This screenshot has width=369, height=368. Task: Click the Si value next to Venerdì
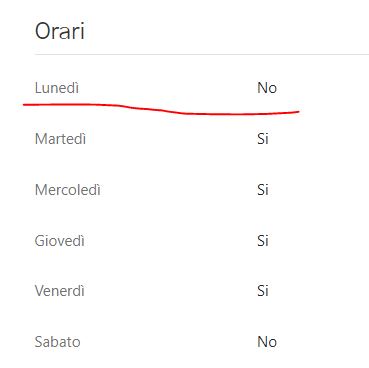[263, 291]
